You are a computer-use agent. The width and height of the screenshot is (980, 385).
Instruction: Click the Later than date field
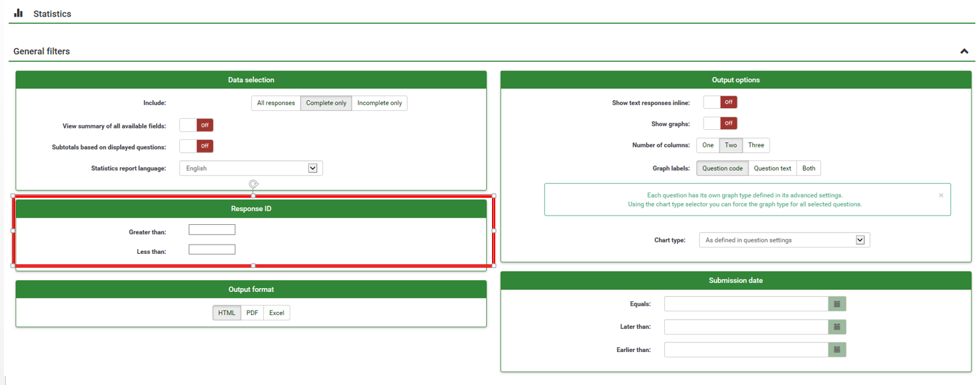tap(746, 327)
